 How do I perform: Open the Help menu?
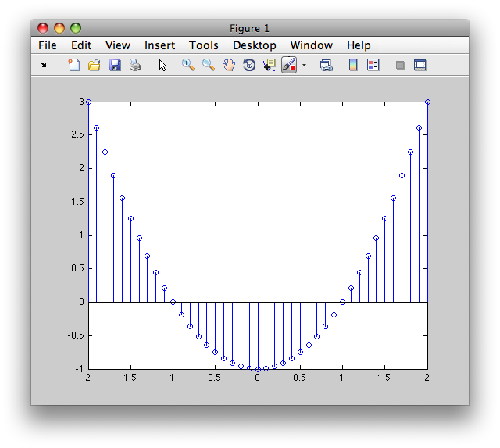pyautogui.click(x=359, y=45)
